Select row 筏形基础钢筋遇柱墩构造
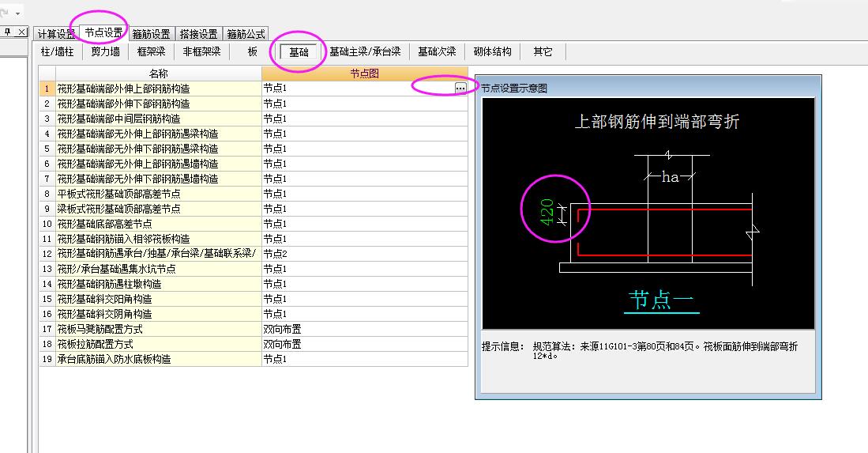868x453 pixels. (x=158, y=284)
